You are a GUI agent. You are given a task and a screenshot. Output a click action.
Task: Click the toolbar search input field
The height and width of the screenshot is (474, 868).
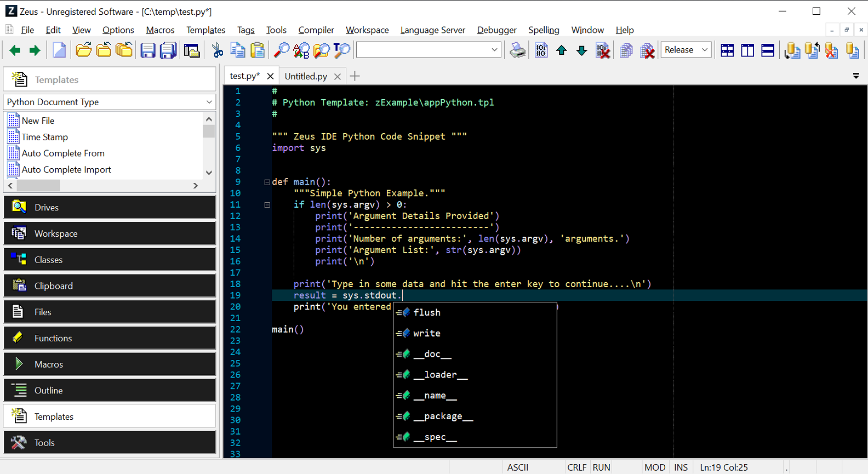pyautogui.click(x=422, y=50)
